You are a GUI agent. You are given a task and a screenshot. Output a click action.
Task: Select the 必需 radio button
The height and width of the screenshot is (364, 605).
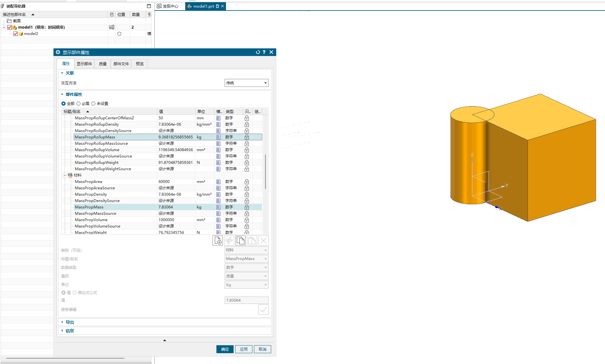pos(79,104)
